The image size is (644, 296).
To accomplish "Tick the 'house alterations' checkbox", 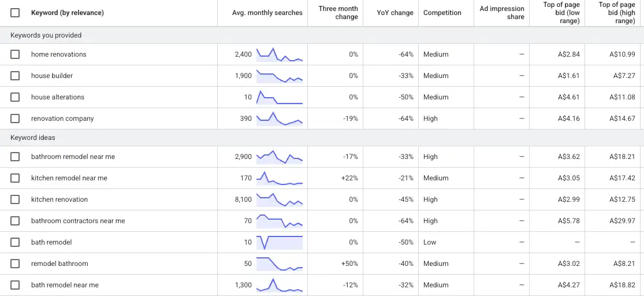I will point(15,97).
